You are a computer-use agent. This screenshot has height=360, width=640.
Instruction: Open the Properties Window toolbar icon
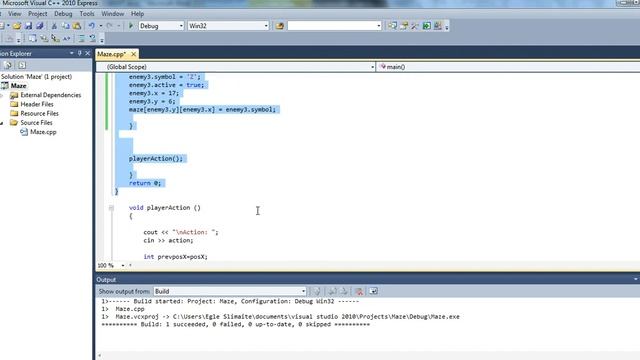click(404, 26)
